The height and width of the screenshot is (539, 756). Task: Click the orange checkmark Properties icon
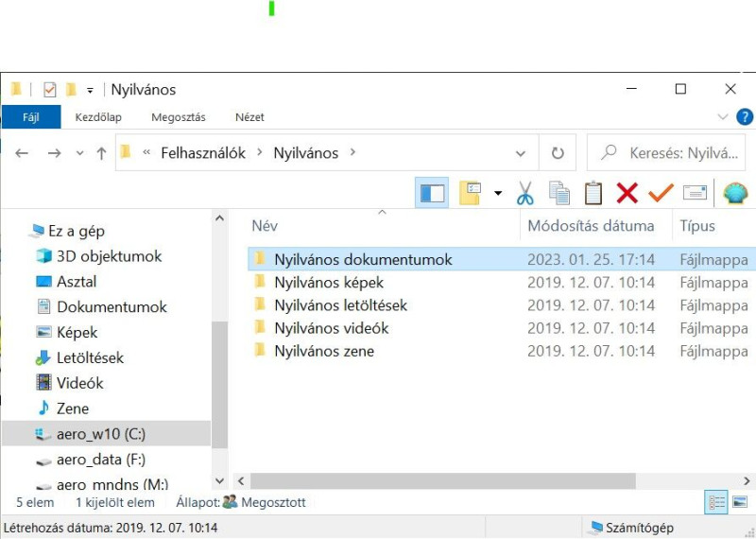(x=661, y=193)
